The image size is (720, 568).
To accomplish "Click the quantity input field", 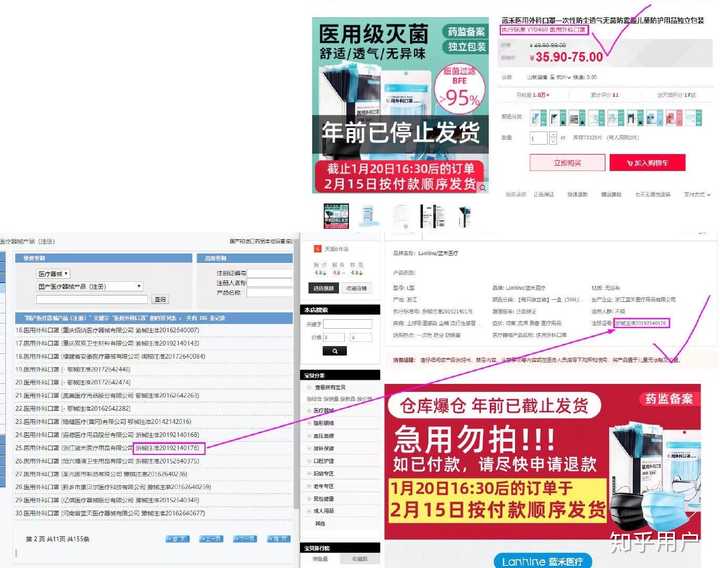I will (x=538, y=137).
